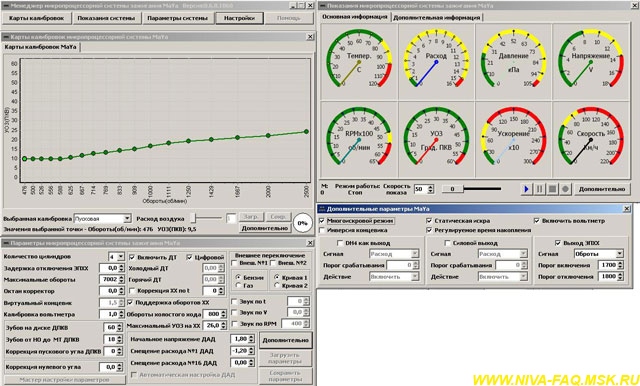Screen dimensions: 640x386
Task: Open the Количество цилиндров dropdown
Action: [116, 257]
